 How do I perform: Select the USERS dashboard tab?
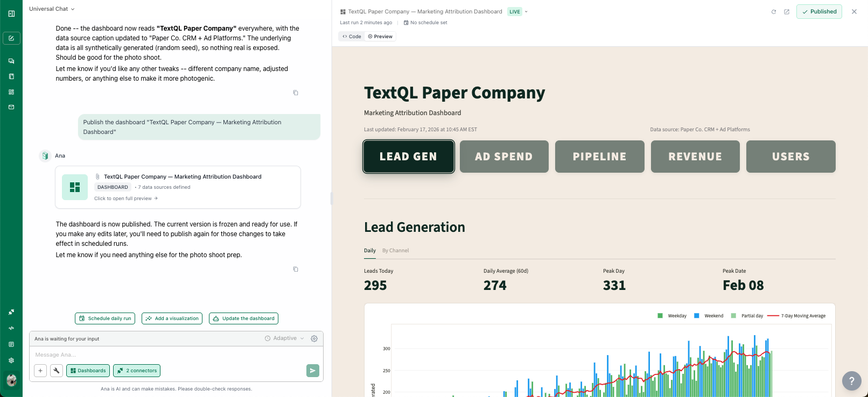click(x=791, y=157)
